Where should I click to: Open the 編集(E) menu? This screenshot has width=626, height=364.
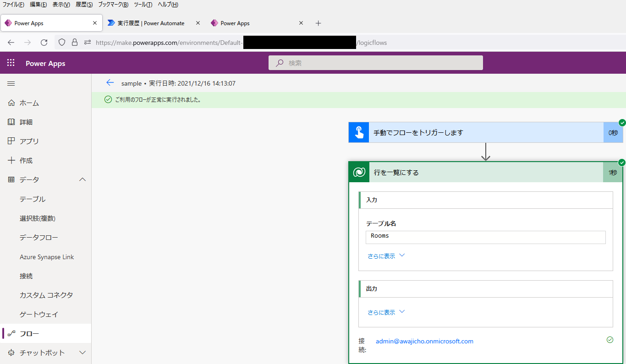point(38,5)
